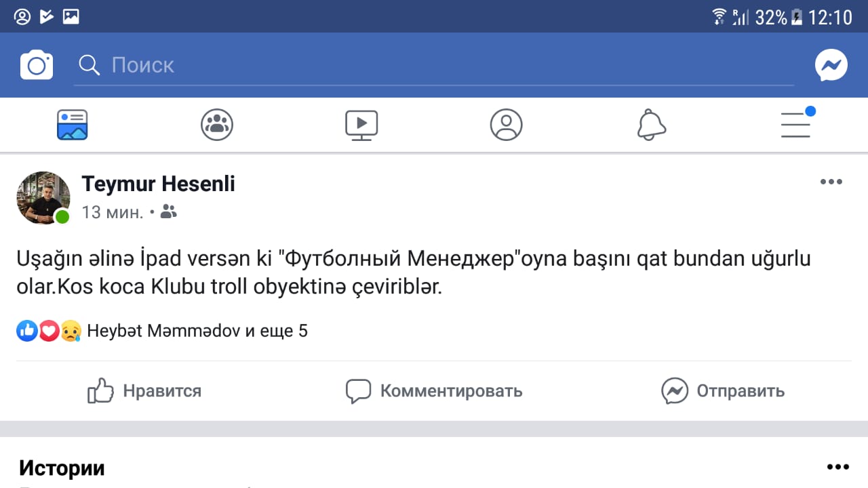Switch to the News Feed tab
The image size is (868, 488).
(73, 125)
